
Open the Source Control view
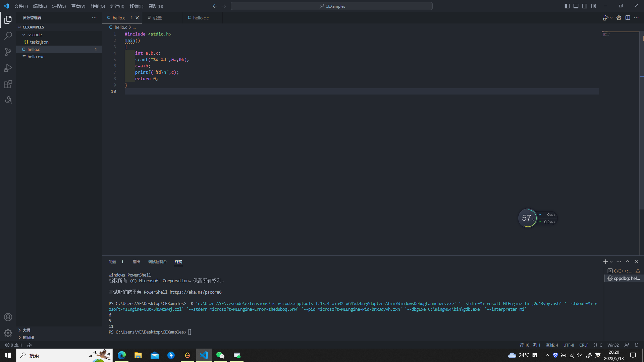pyautogui.click(x=8, y=52)
